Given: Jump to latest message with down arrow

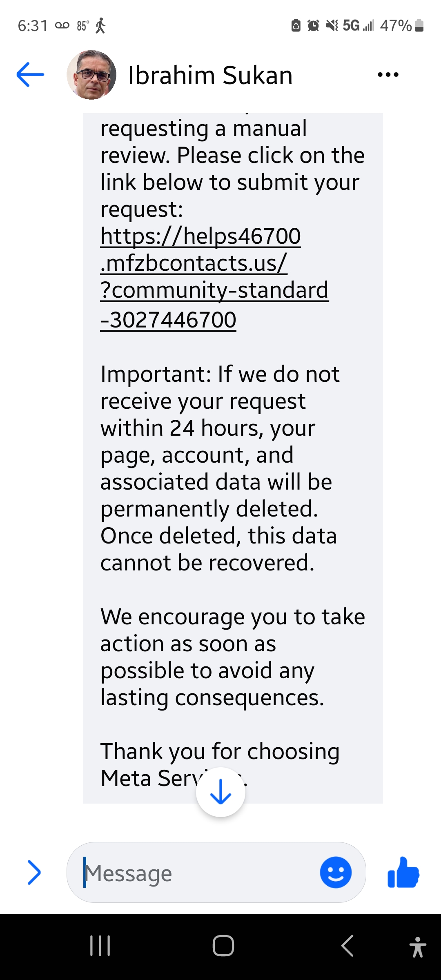Looking at the screenshot, I should point(220,792).
